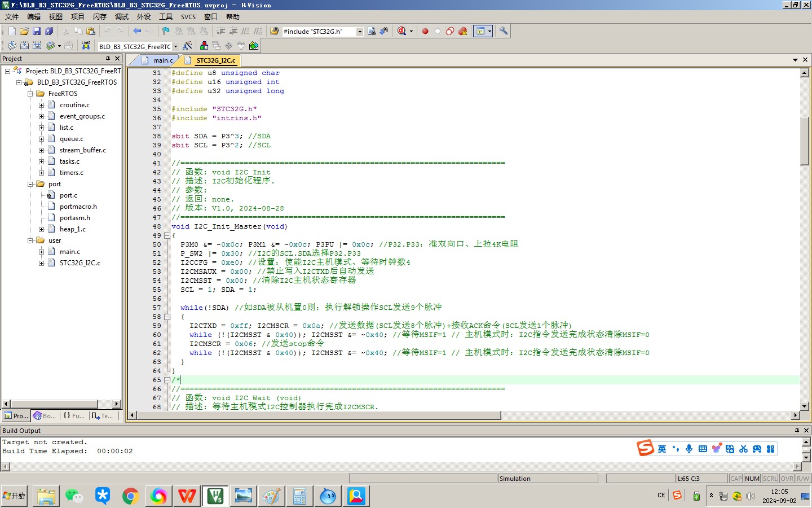Open WeChat from the taskbar

[74, 496]
